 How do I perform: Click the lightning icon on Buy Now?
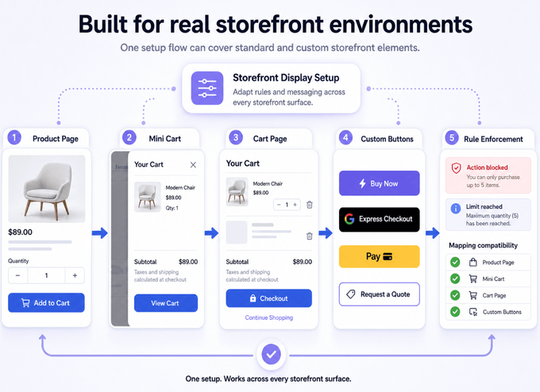tap(362, 183)
